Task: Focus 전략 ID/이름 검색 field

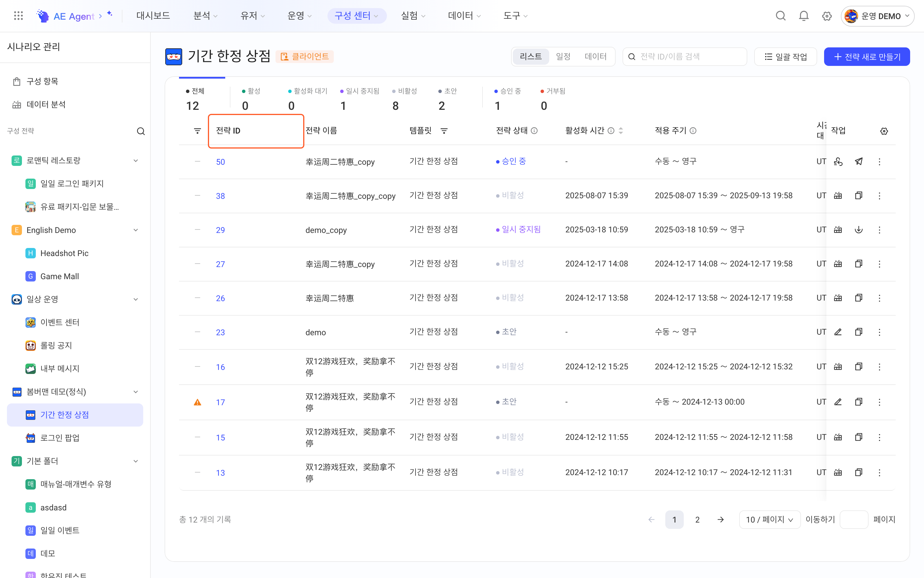Action: pyautogui.click(x=685, y=57)
